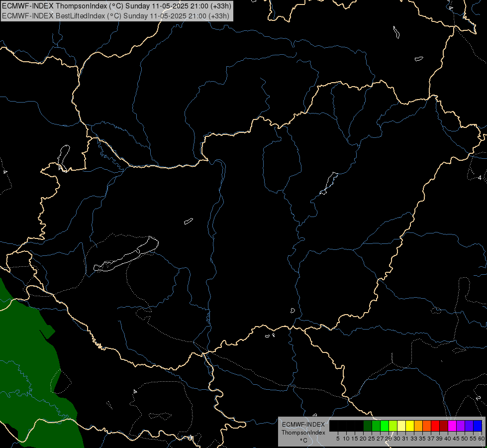
Task: Pick the pure yellow 31–33 legend swatch
Action: coord(410,426)
